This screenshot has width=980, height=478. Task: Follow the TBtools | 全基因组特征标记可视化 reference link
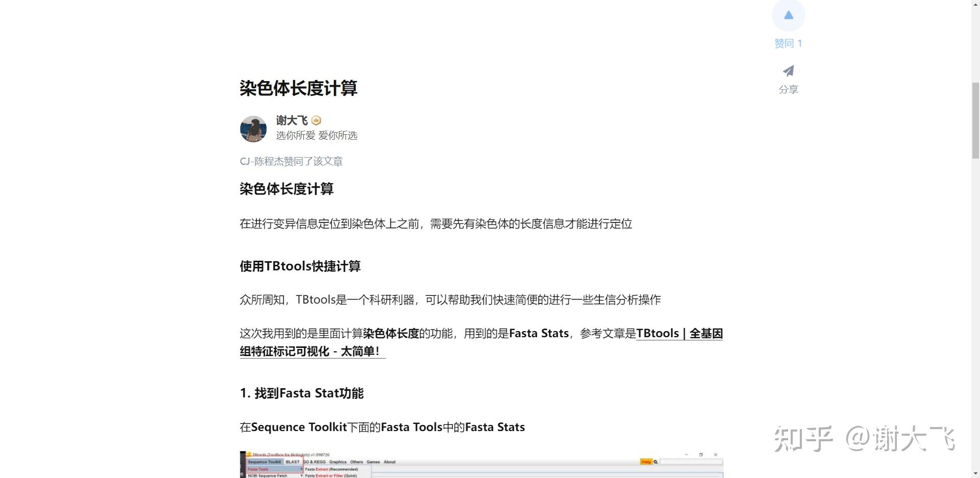point(481,342)
